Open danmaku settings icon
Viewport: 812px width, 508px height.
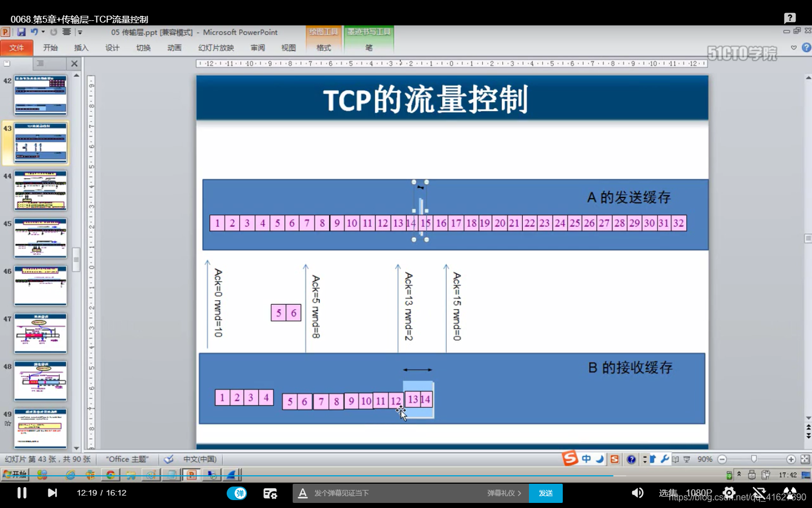pos(270,493)
